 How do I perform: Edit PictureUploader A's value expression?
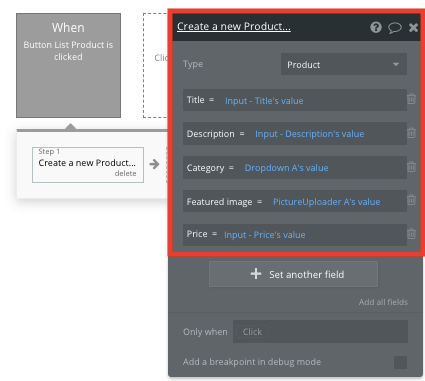tap(326, 202)
